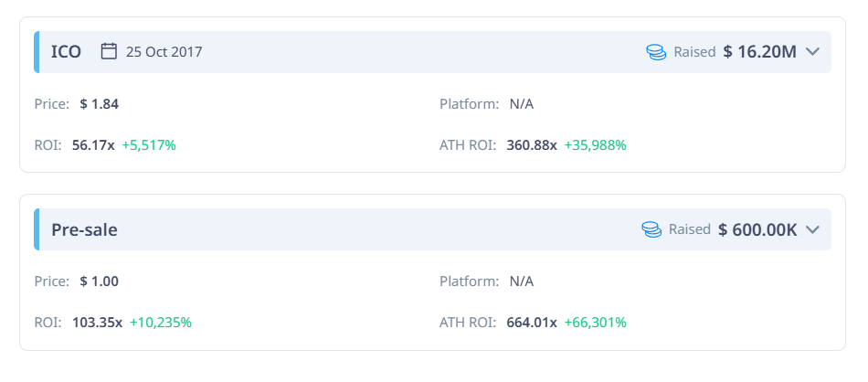Click the +5,517% ROI percentage

(x=149, y=145)
